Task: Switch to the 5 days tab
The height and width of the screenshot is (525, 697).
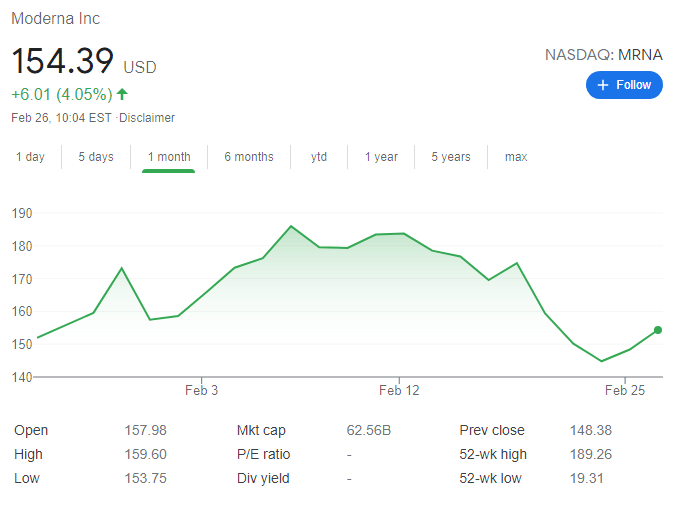Action: (96, 157)
